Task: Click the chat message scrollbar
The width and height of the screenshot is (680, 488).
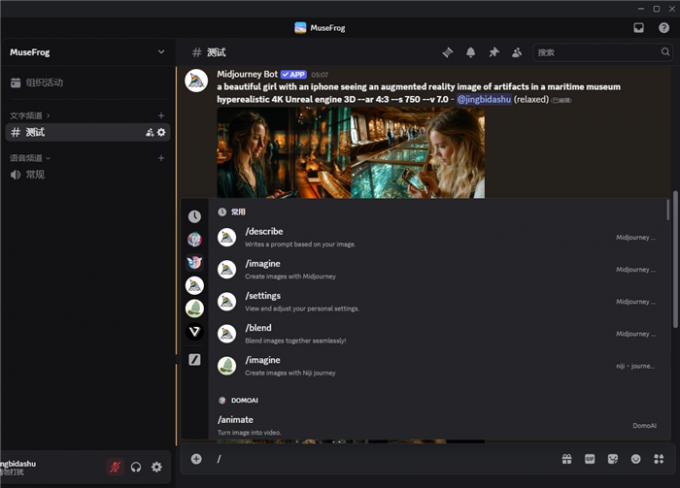Action: [x=675, y=259]
